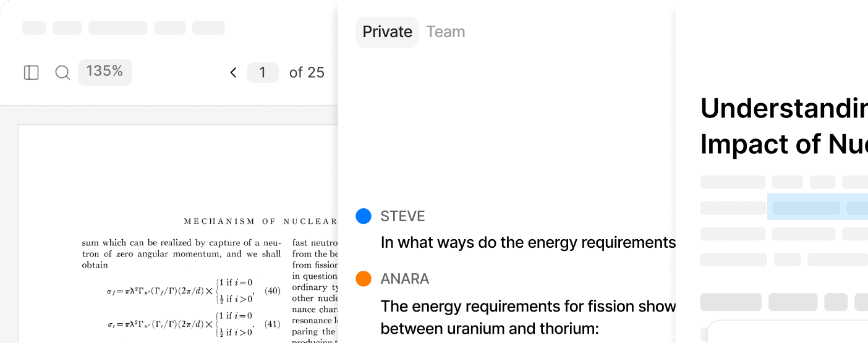
Task: Click Steve's question about energy requirements
Action: 528,243
